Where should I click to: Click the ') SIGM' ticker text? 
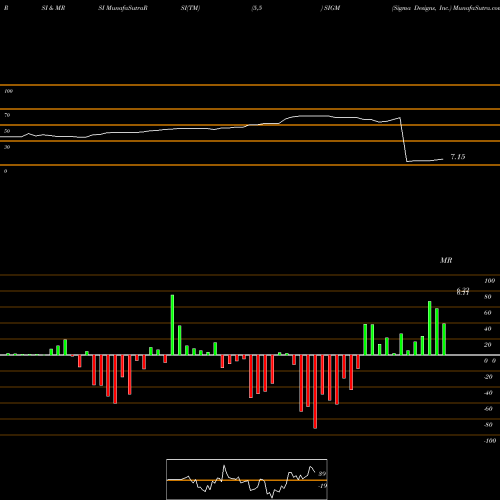coord(330,8)
